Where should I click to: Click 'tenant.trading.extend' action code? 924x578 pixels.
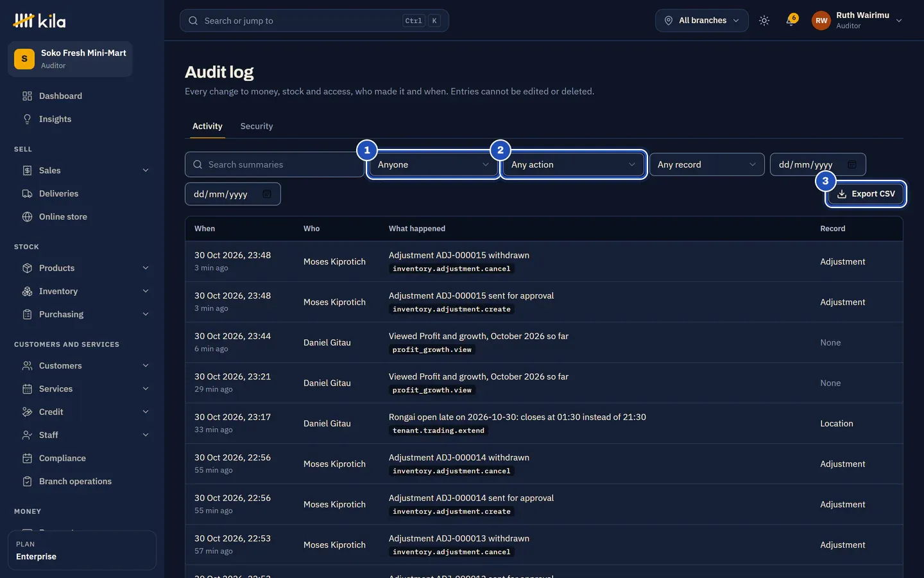click(438, 431)
